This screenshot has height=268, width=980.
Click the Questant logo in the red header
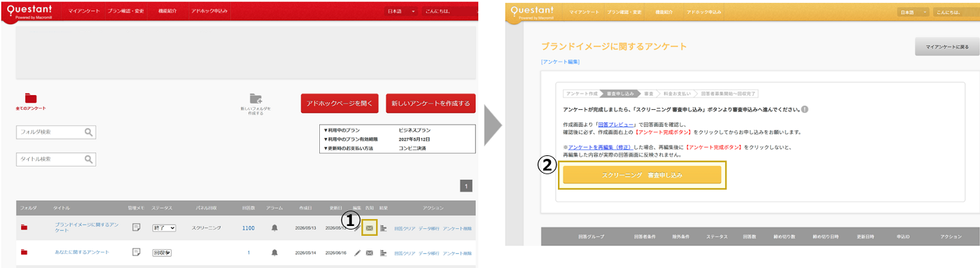pyautogui.click(x=30, y=11)
